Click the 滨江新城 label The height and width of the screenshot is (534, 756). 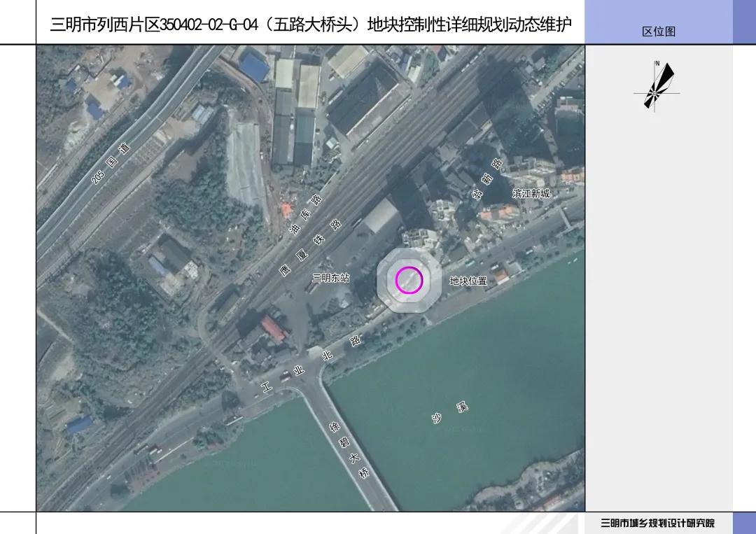pos(531,193)
